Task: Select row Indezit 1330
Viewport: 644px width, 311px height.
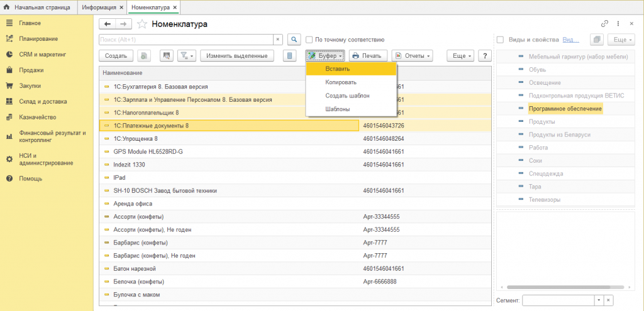Action: point(295,165)
